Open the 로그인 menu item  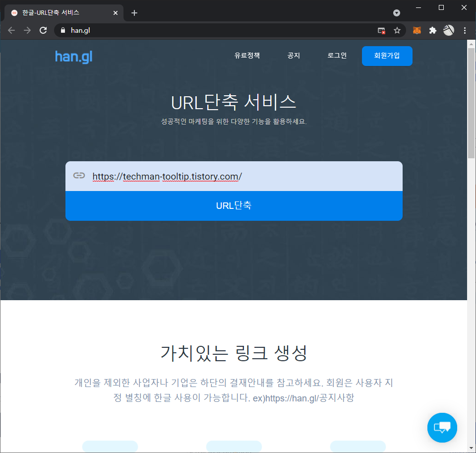(x=337, y=56)
